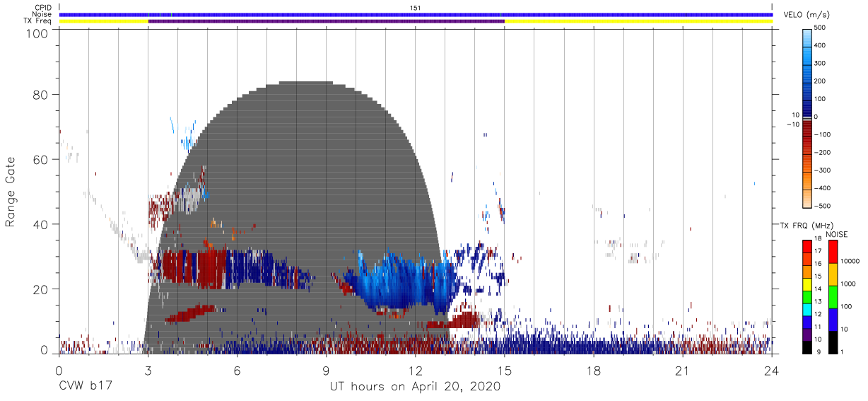Click the red block in NOISE legend
This screenshot has width=868, height=401.
click(x=833, y=251)
